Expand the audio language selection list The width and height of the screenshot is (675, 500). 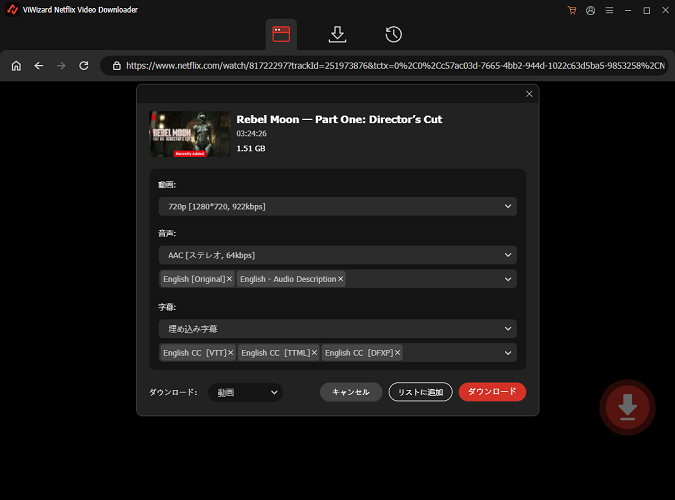508,279
